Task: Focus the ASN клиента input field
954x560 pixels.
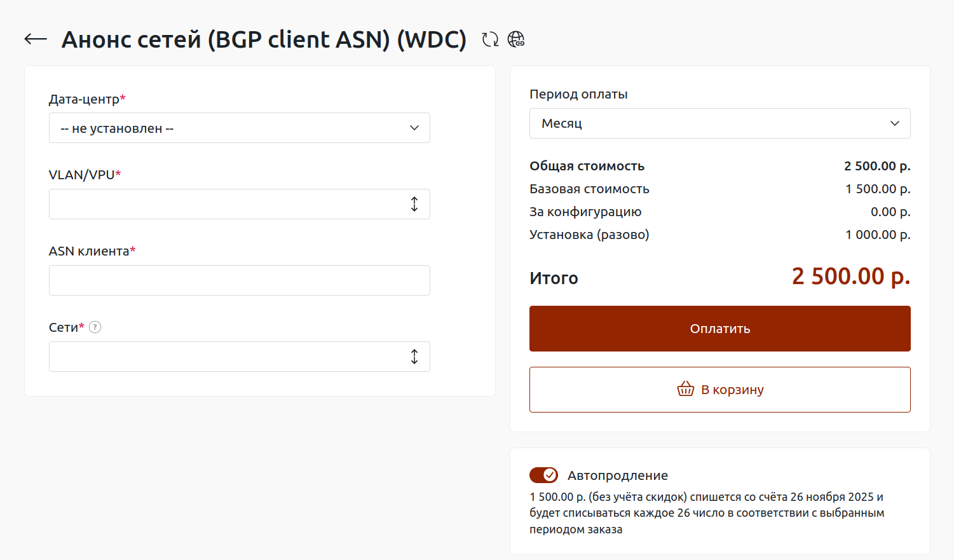Action: click(x=239, y=280)
